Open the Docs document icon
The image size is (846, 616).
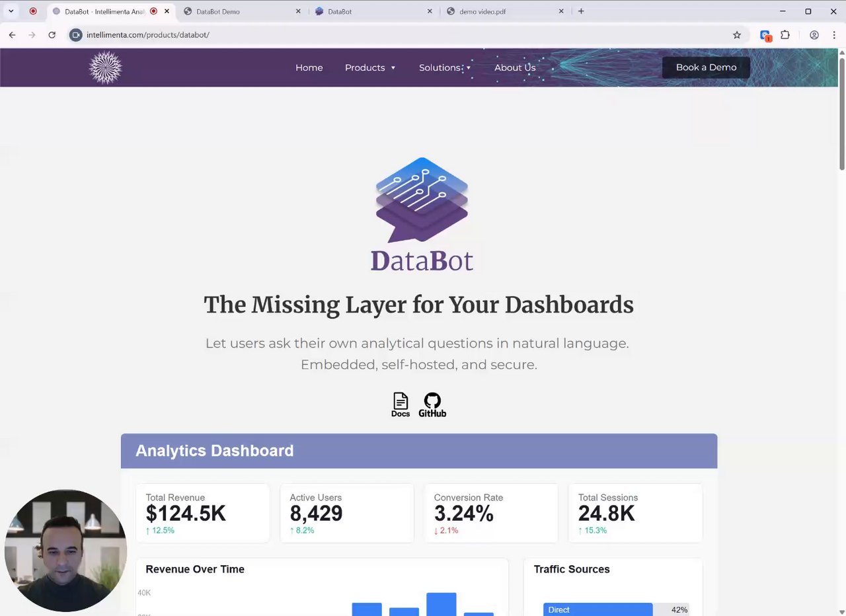[401, 405]
